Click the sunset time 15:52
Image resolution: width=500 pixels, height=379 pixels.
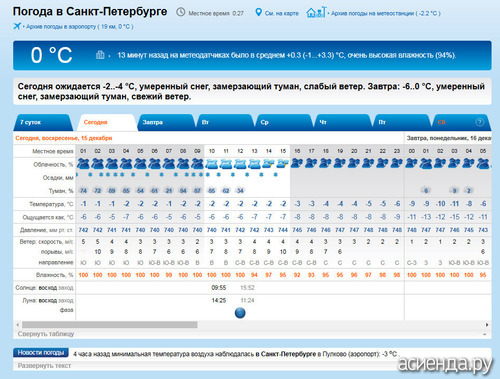click(247, 287)
